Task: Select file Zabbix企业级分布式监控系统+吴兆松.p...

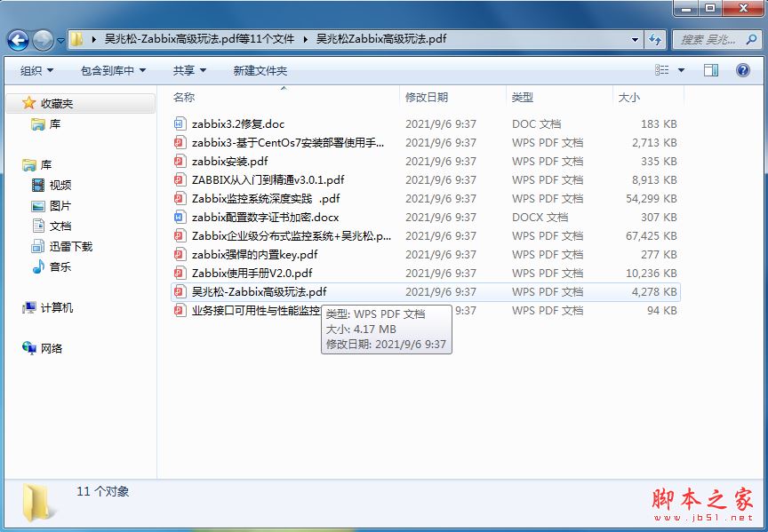Action: point(292,236)
